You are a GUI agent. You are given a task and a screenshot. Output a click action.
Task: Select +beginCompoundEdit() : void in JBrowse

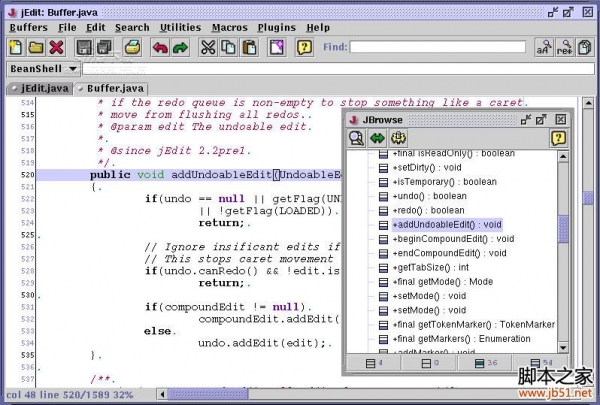453,239
